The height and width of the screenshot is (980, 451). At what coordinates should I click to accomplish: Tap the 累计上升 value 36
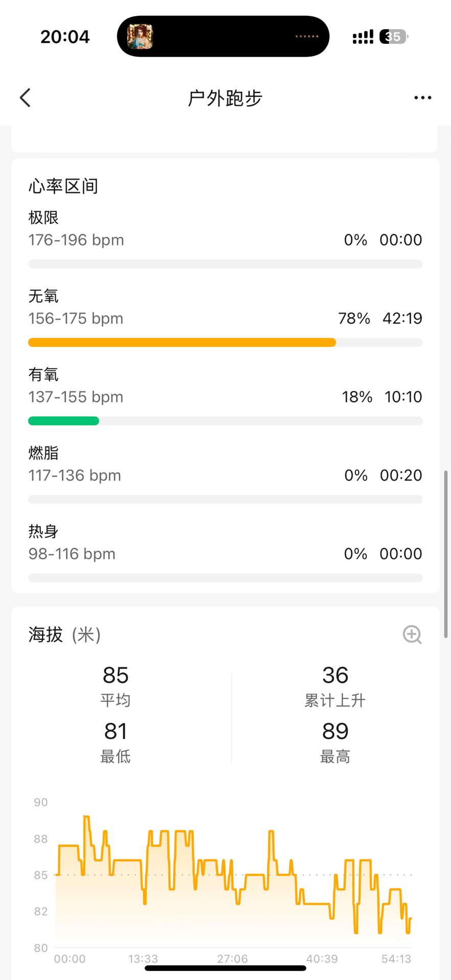335,675
